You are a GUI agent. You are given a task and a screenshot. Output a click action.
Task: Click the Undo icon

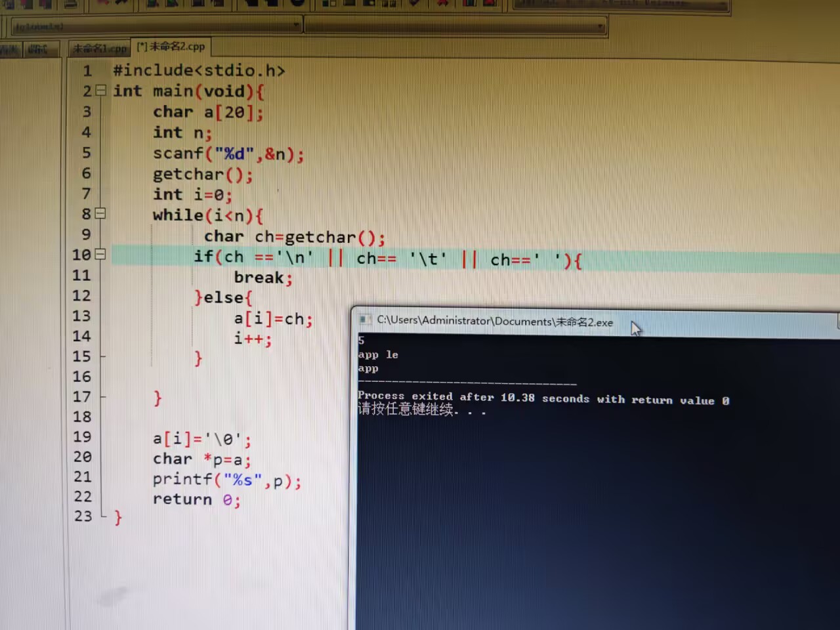click(x=103, y=5)
